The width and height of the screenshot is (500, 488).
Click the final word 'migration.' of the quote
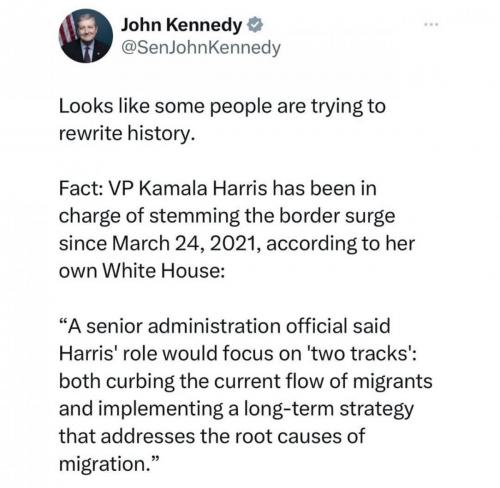pos(103,464)
